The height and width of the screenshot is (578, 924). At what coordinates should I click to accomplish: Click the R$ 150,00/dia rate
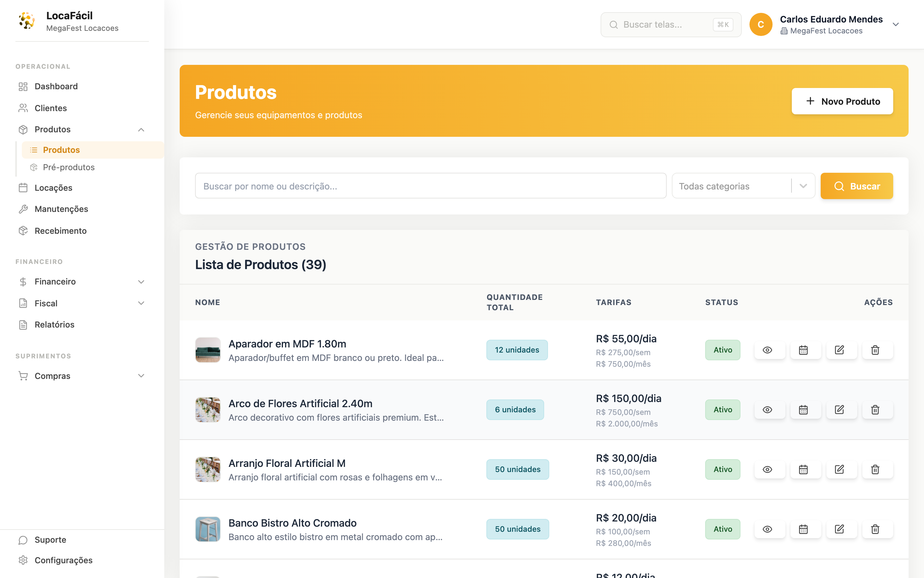[629, 398]
